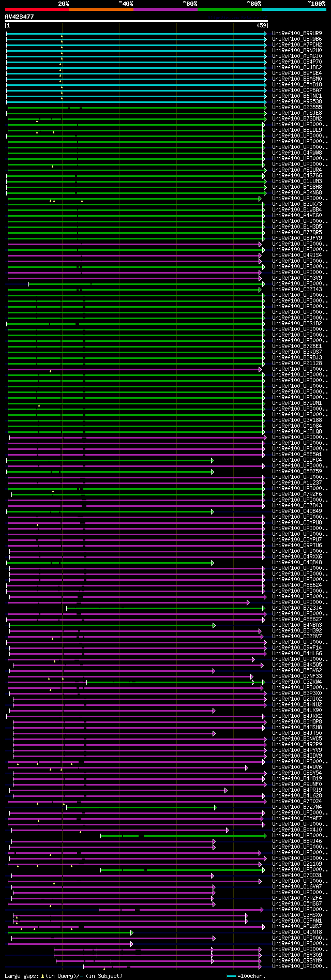Screen dimensions: 331x980
Task: Select the UniRef100_Q21109 label
Action: [297, 864]
